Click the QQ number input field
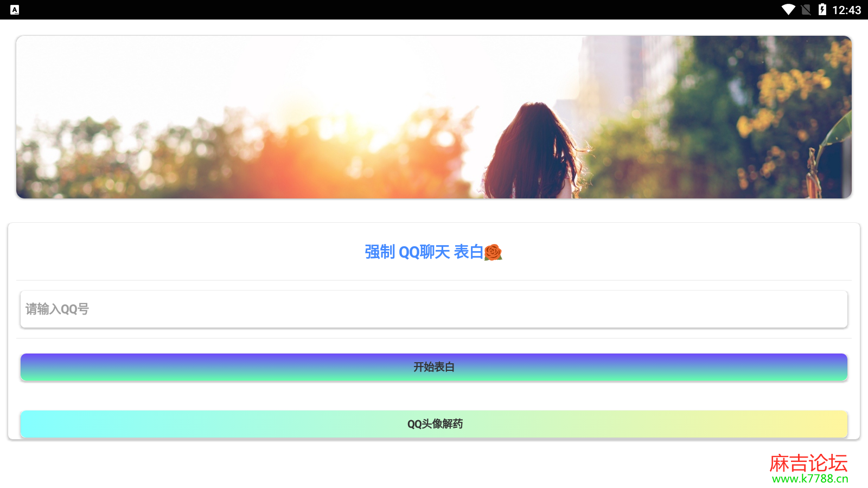Screen dimensions: 868x488 coord(434,309)
